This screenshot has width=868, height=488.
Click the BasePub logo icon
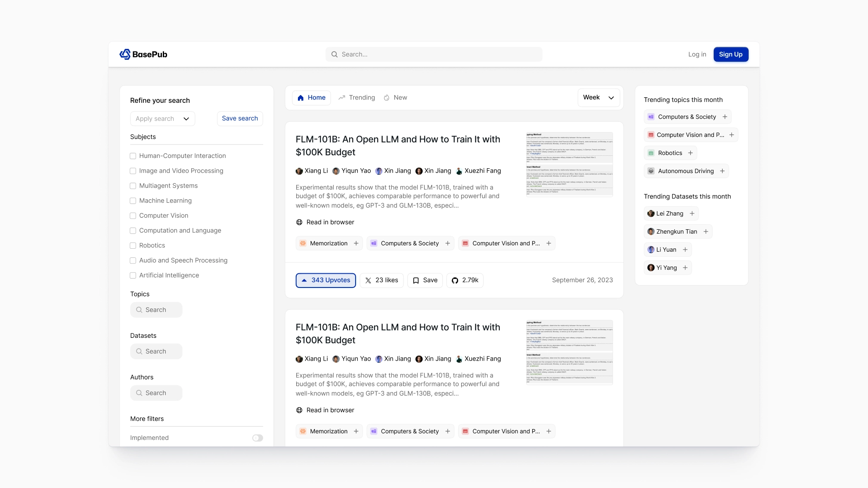point(125,54)
